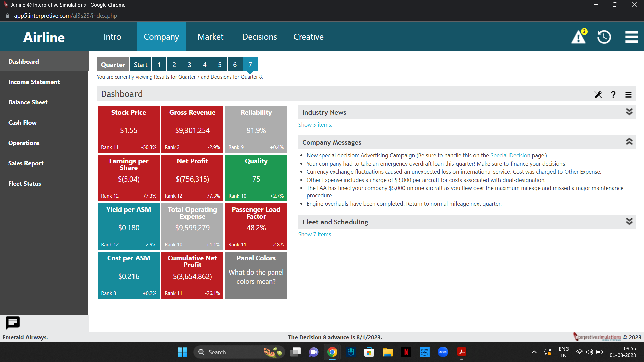
Task: Open the hamburger navigation menu top right
Action: (x=631, y=37)
